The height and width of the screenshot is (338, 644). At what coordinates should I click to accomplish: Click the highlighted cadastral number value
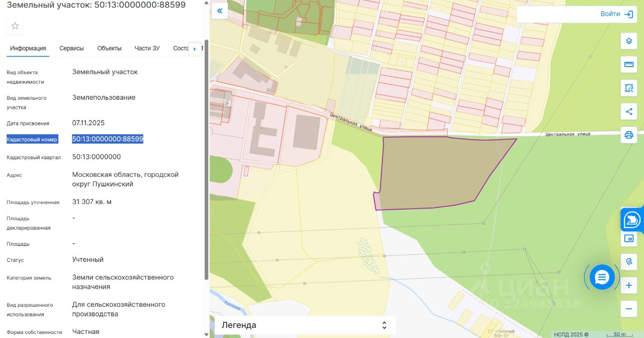(x=108, y=139)
